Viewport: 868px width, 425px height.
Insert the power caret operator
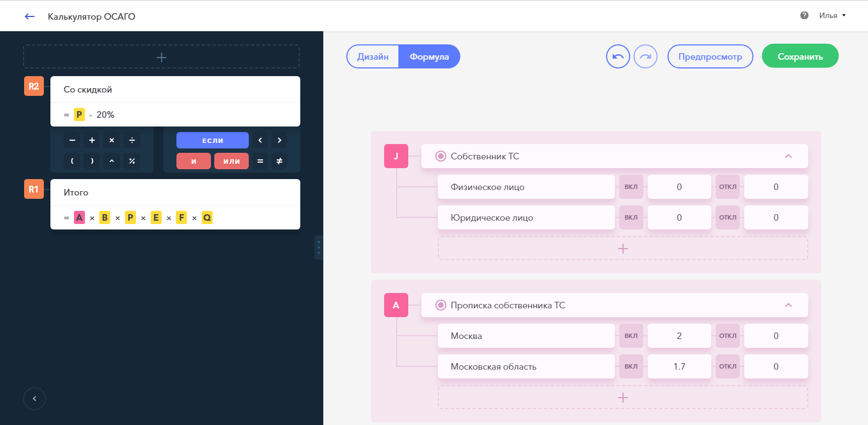click(112, 161)
